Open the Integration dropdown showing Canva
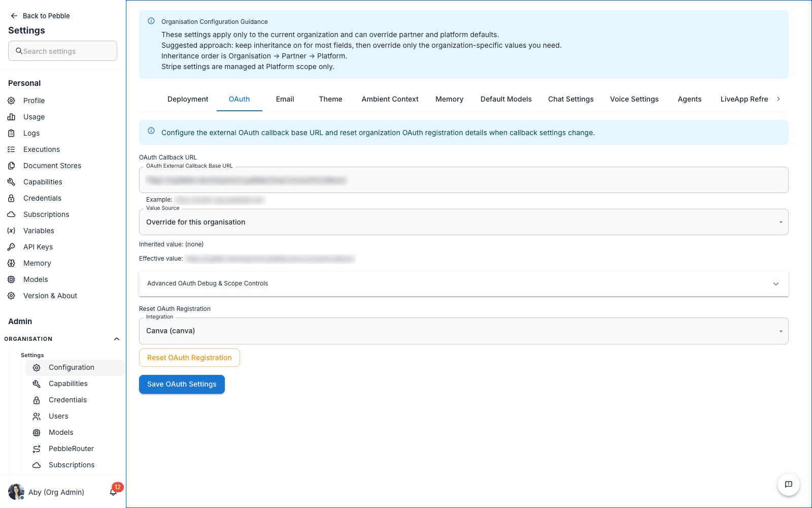Viewport: 812px width, 508px height. point(464,331)
